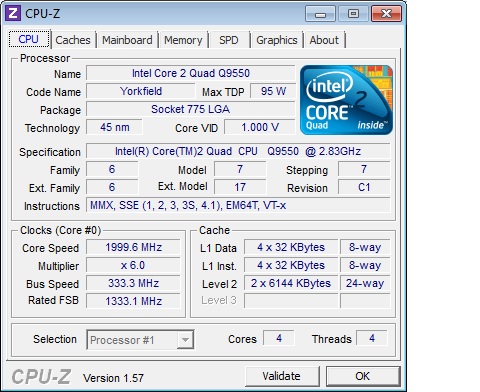
Task: Open the Processor #1 selection dropdown
Action: pos(140,340)
